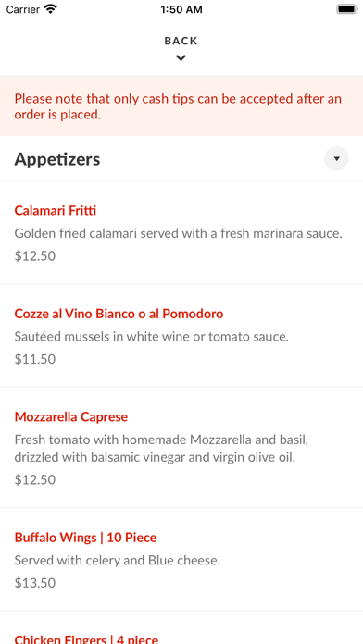Viewport: 363px width, 644px height.
Task: Tap the celery and Blue cheese description
Action: pos(118,560)
